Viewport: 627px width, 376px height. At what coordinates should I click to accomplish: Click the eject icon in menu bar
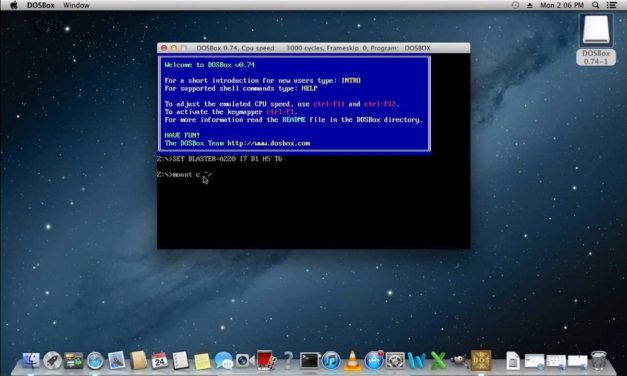(x=529, y=5)
